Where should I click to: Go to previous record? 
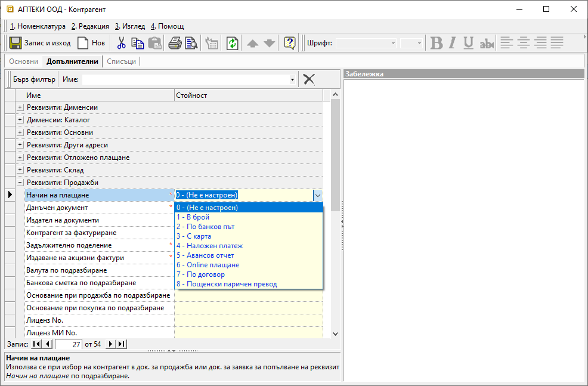[47, 344]
